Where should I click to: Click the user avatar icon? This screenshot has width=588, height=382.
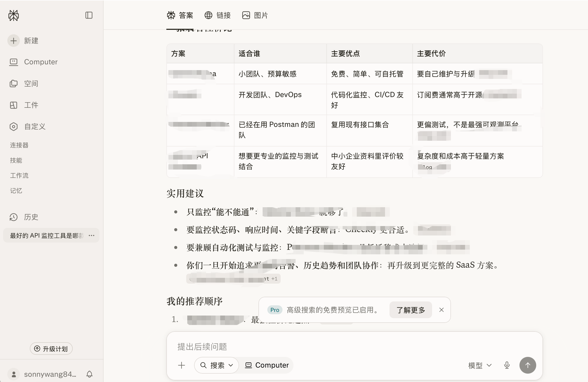[x=14, y=374]
